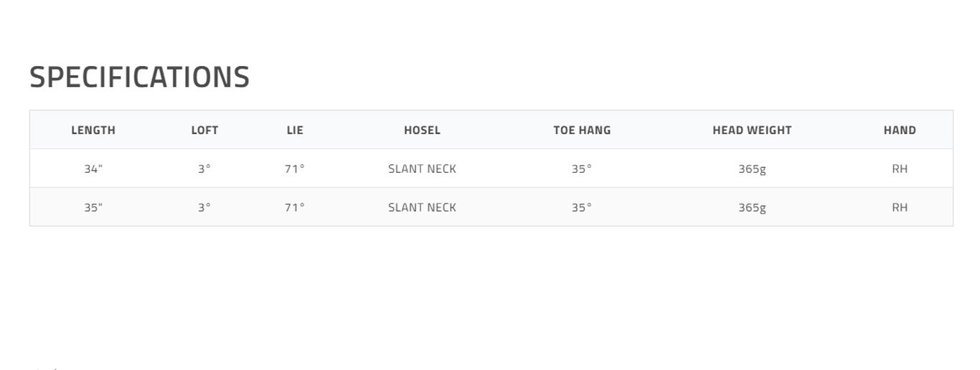This screenshot has height=370, width=980.
Task: Click the 35° toe hang in the first row
Action: point(582,169)
